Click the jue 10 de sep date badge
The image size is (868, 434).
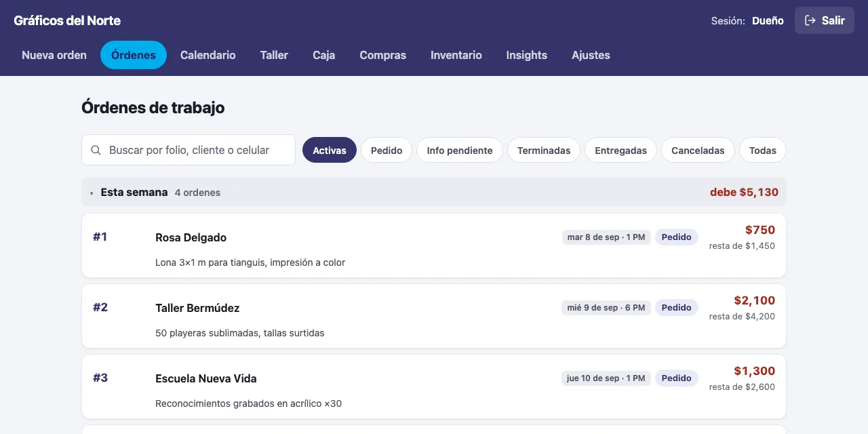coord(606,378)
